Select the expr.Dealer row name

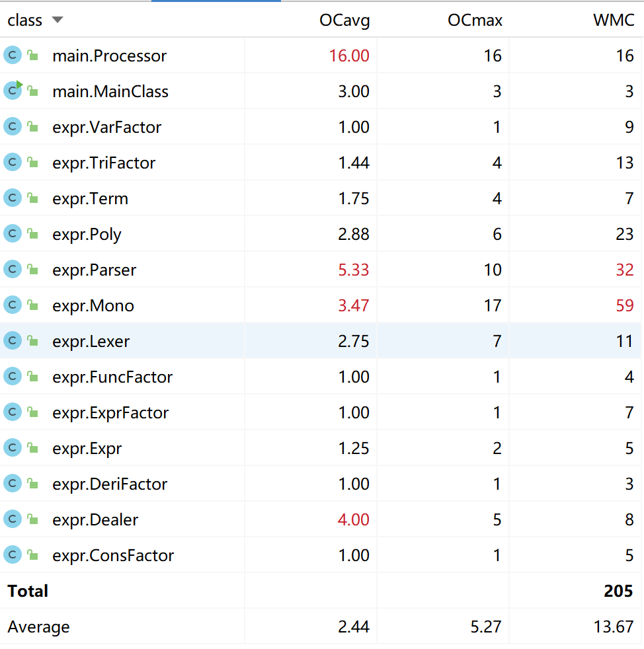[95, 520]
